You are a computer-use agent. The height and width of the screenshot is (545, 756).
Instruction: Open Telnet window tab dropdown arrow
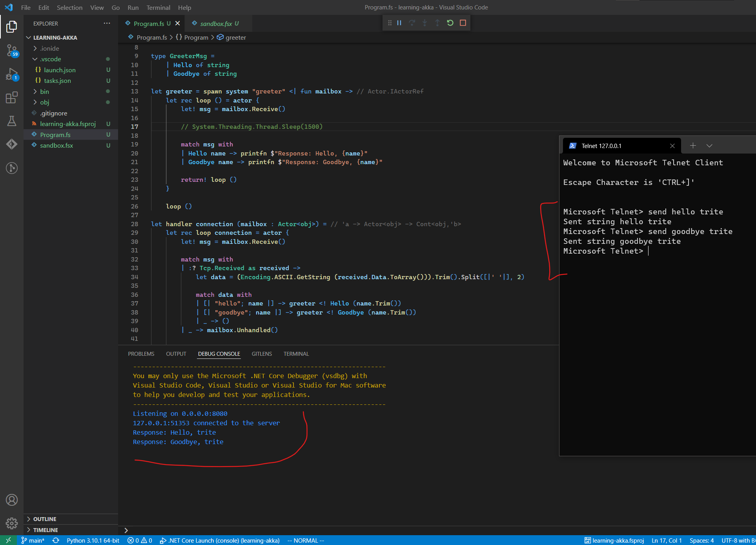[709, 146]
